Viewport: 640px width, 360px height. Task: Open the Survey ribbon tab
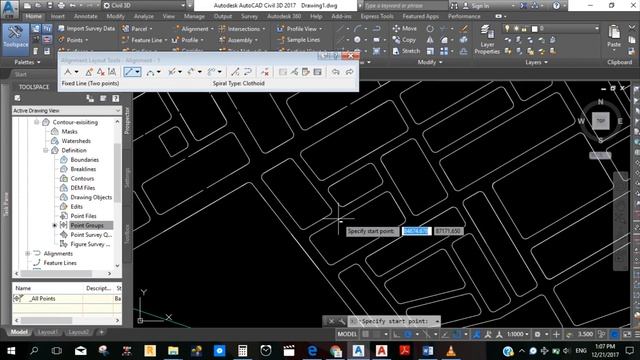249,16
